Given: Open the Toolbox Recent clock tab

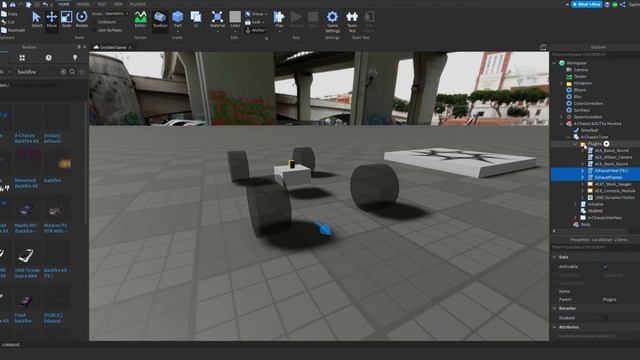Looking at the screenshot, I should point(49,58).
